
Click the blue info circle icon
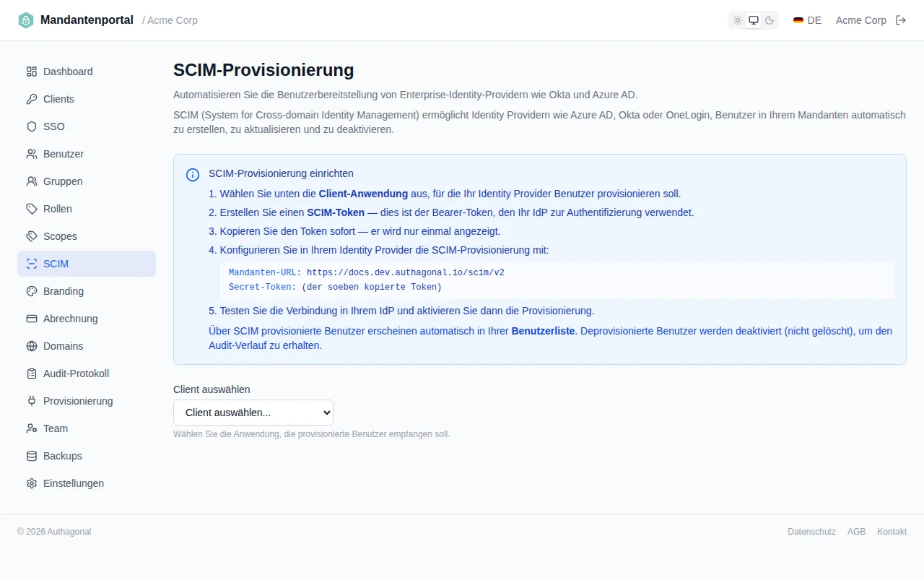(x=193, y=174)
